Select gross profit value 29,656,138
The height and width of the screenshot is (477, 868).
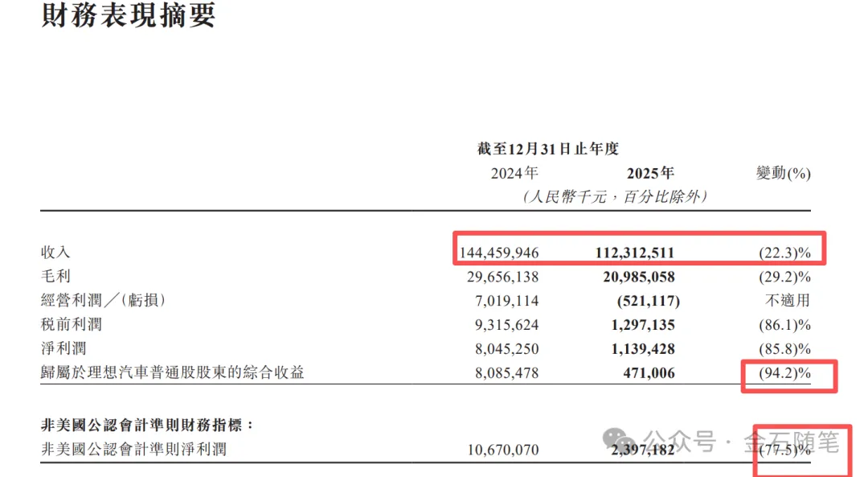[502, 277]
